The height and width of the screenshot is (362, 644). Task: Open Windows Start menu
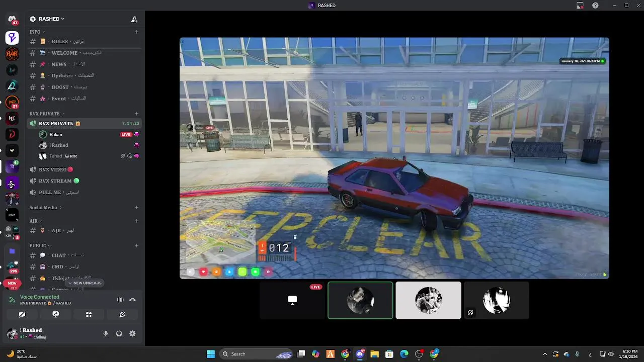(x=211, y=354)
